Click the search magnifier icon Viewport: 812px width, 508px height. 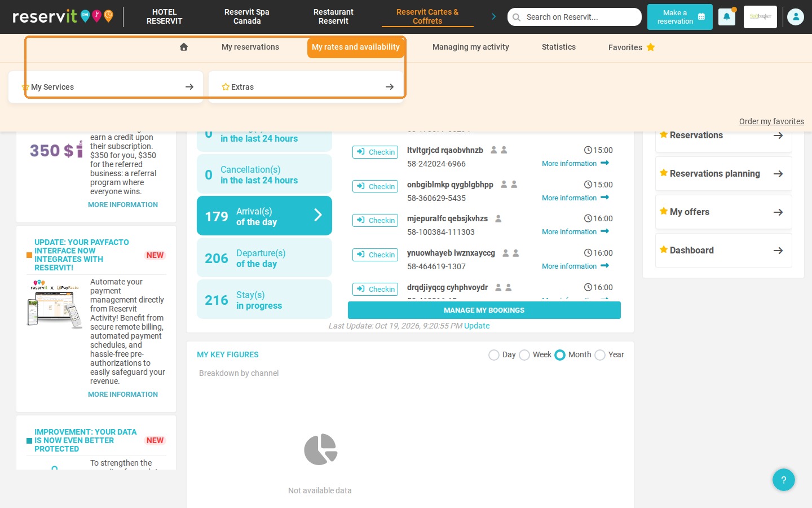517,17
